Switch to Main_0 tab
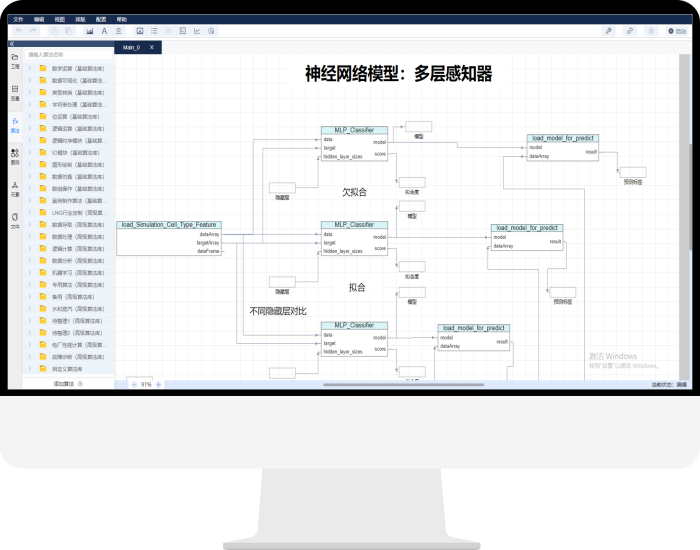The height and width of the screenshot is (550, 700). pyautogui.click(x=131, y=47)
